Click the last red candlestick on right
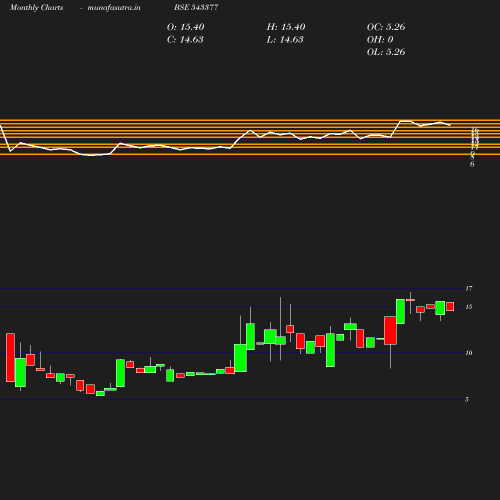The height and width of the screenshot is (500, 500). (x=450, y=306)
